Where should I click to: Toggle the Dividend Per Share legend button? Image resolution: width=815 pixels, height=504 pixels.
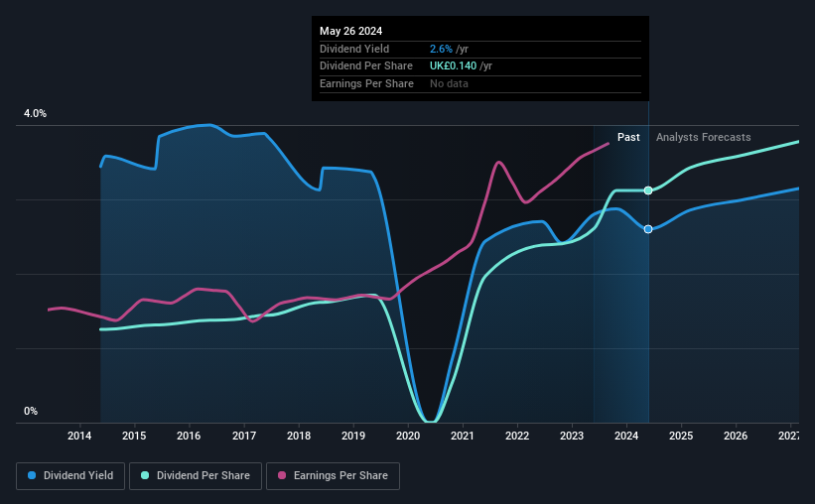[x=196, y=476]
